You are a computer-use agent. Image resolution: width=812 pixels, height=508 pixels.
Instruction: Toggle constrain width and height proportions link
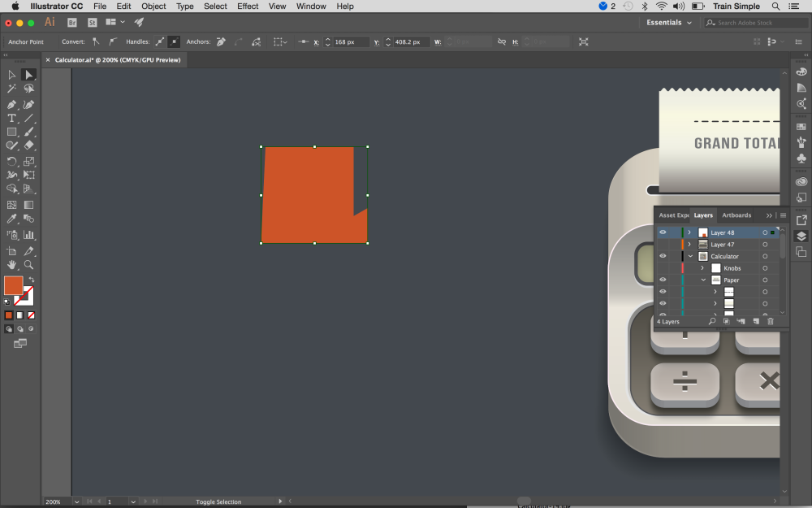pos(501,42)
